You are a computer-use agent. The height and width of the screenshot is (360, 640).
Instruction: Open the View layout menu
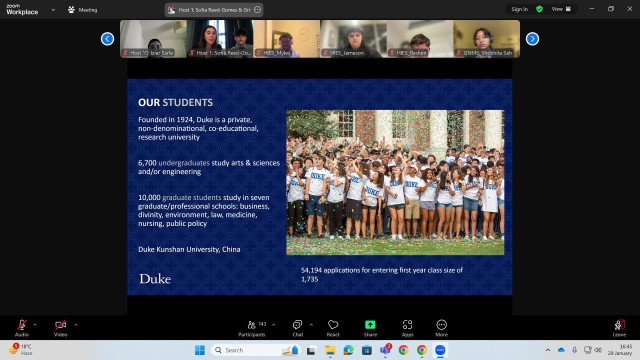[561, 9]
